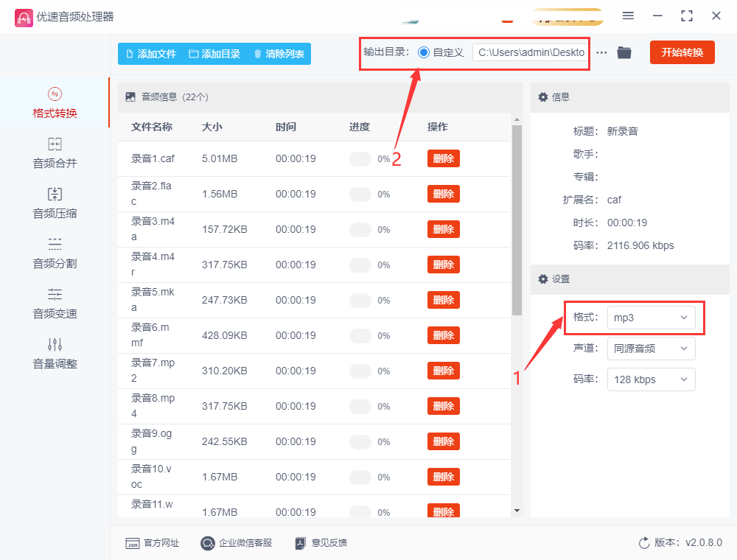The image size is (737, 560).
Task: Click the 进度 column header
Action: 360,127
